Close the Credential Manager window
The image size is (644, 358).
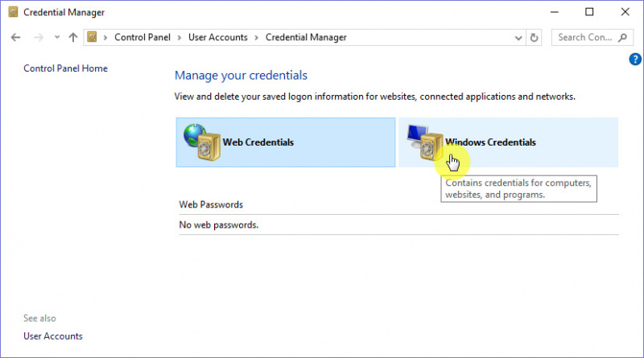click(x=625, y=12)
